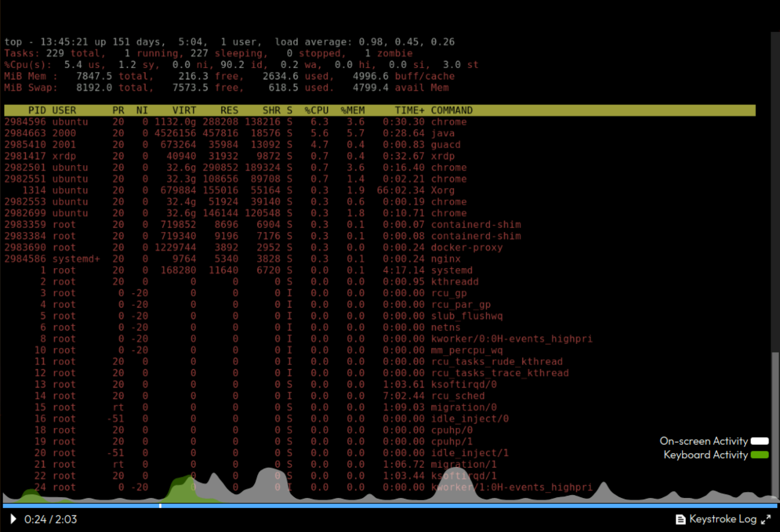Click the blue playback progress bar
The width and height of the screenshot is (780, 532).
pyautogui.click(x=390, y=506)
